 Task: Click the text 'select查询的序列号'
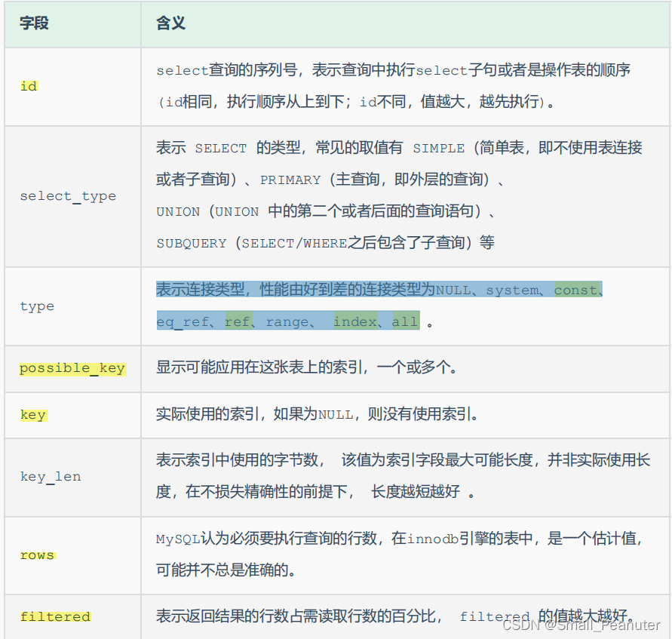pos(227,70)
